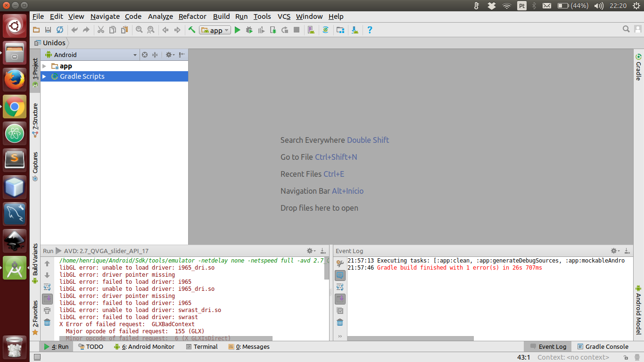Open the Build menu

[x=222, y=16]
